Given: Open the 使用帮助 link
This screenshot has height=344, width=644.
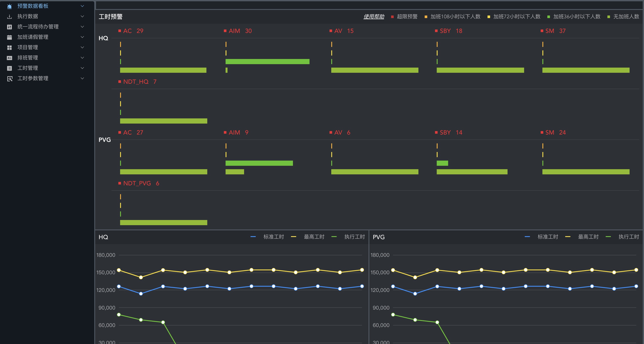Looking at the screenshot, I should (x=374, y=17).
